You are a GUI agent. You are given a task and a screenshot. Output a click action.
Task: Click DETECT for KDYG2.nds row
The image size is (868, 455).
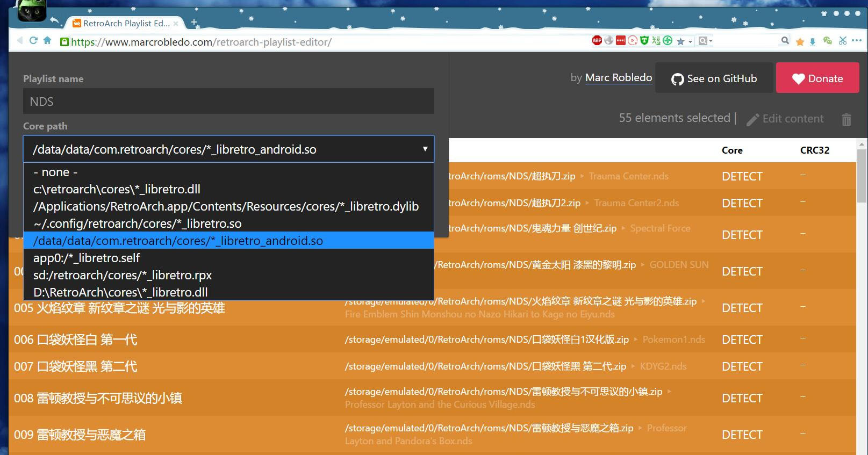(742, 366)
